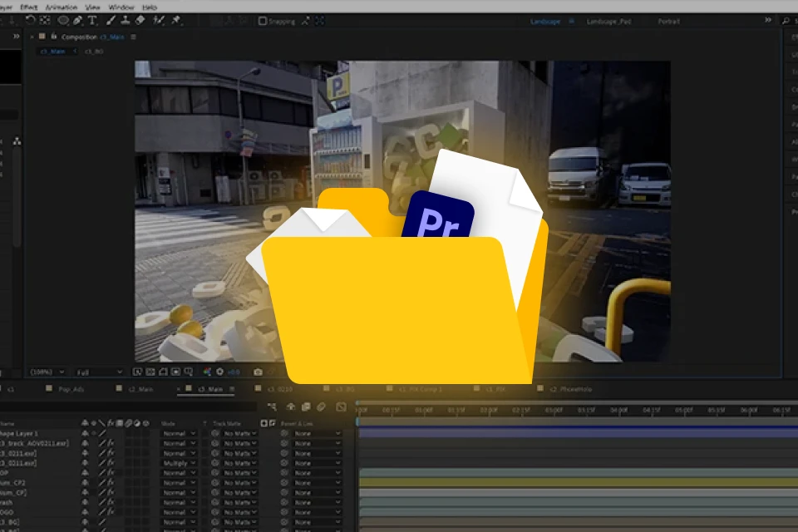Open the c2_Main timeline tab
The width and height of the screenshot is (798, 532).
[x=141, y=389]
